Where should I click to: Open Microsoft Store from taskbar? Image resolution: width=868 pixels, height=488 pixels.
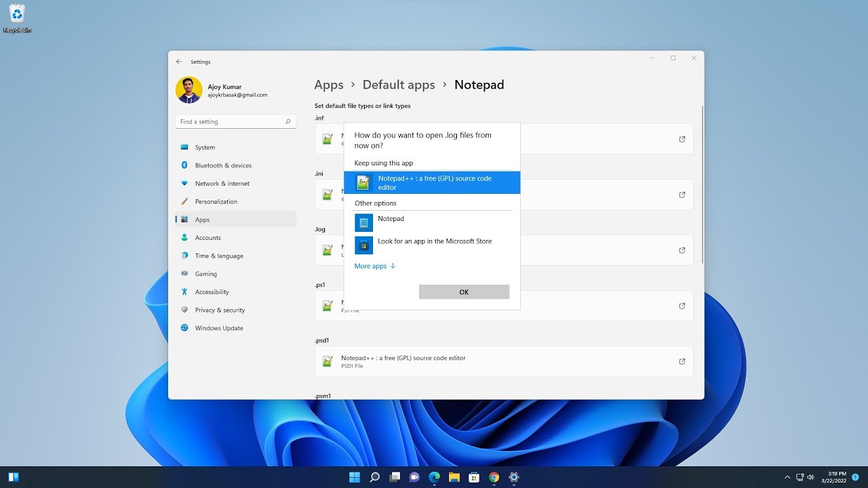pyautogui.click(x=474, y=477)
